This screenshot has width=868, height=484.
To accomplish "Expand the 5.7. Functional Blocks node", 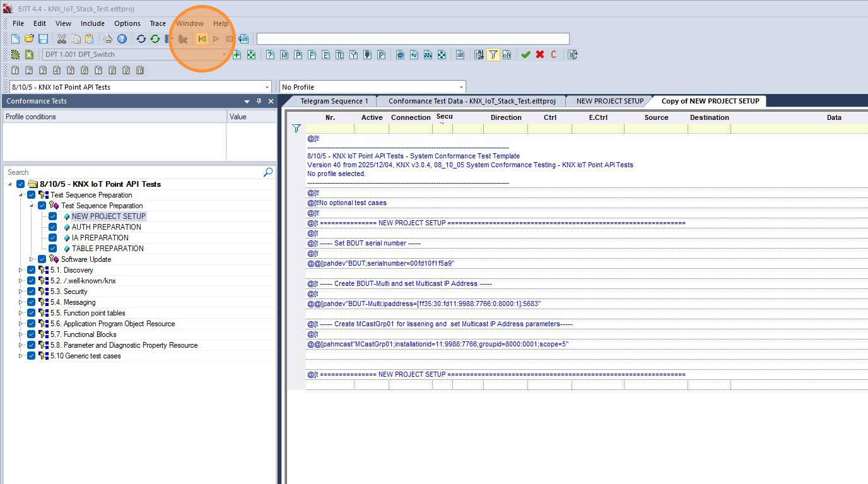I will point(21,334).
